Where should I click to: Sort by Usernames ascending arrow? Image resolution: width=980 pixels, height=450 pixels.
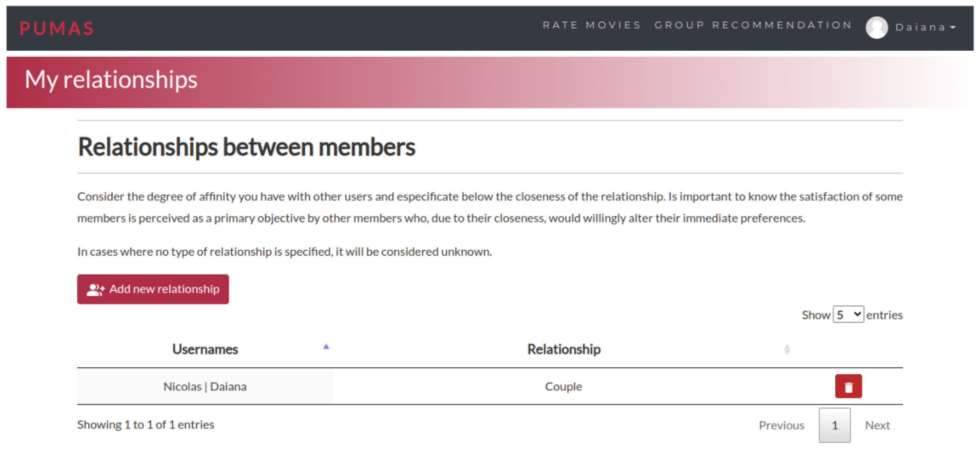pos(326,347)
